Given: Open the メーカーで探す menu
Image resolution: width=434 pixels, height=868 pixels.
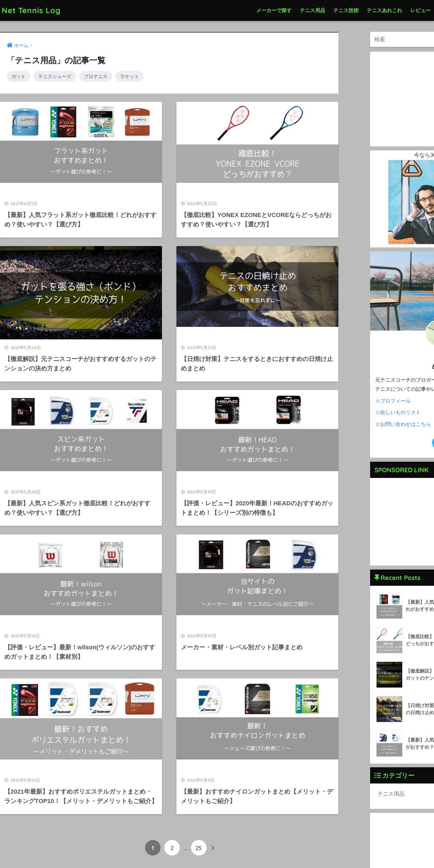Looking at the screenshot, I should pos(274,10).
